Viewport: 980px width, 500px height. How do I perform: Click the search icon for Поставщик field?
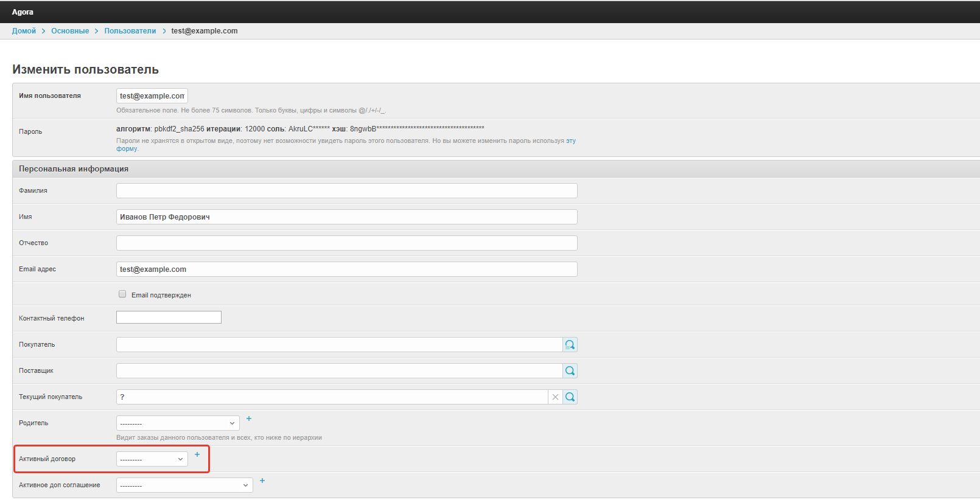point(570,371)
